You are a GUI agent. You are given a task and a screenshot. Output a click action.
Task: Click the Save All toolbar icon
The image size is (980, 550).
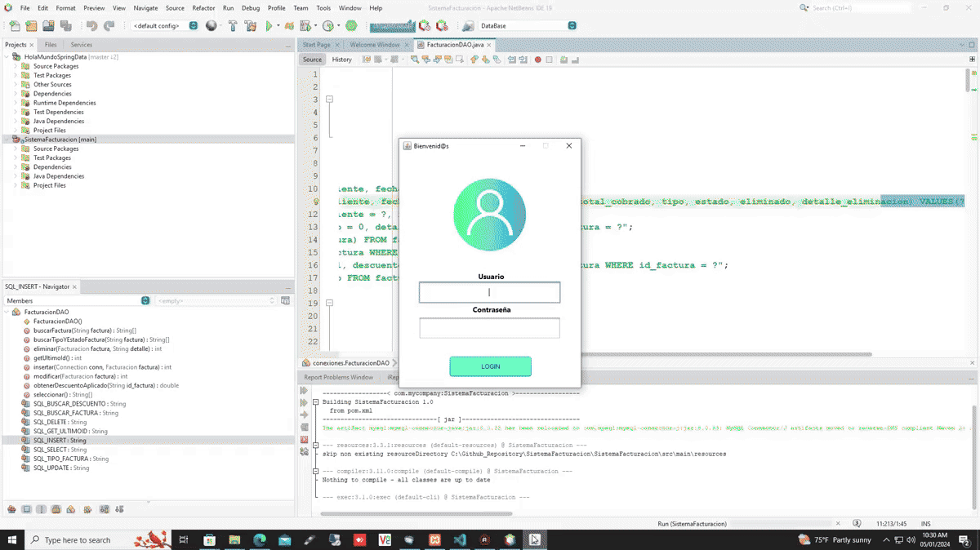pyautogui.click(x=65, y=26)
